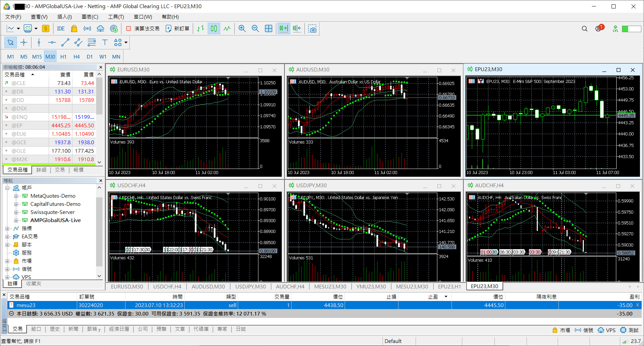The height and width of the screenshot is (346, 644).
Task: Expand the 腳本 scripts node
Action: pos(7,245)
